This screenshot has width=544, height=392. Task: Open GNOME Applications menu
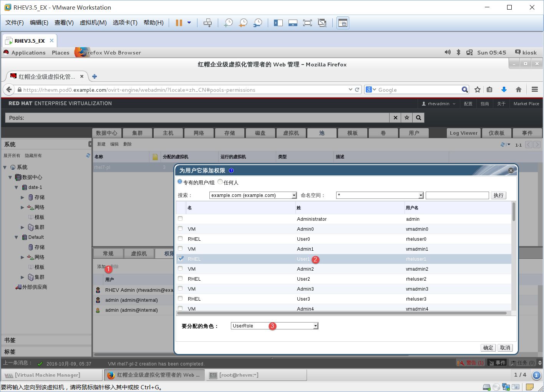pyautogui.click(x=28, y=53)
